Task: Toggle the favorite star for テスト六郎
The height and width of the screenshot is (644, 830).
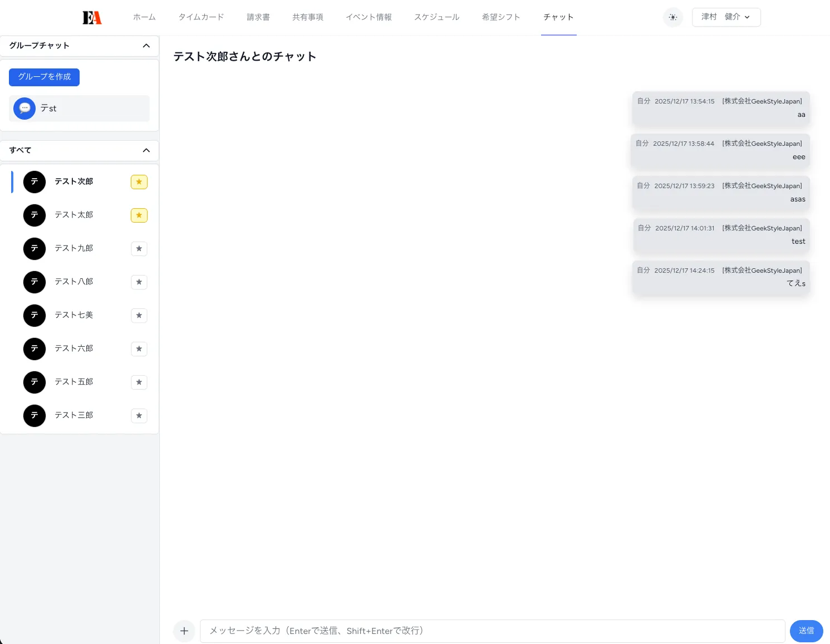Action: coord(139,349)
